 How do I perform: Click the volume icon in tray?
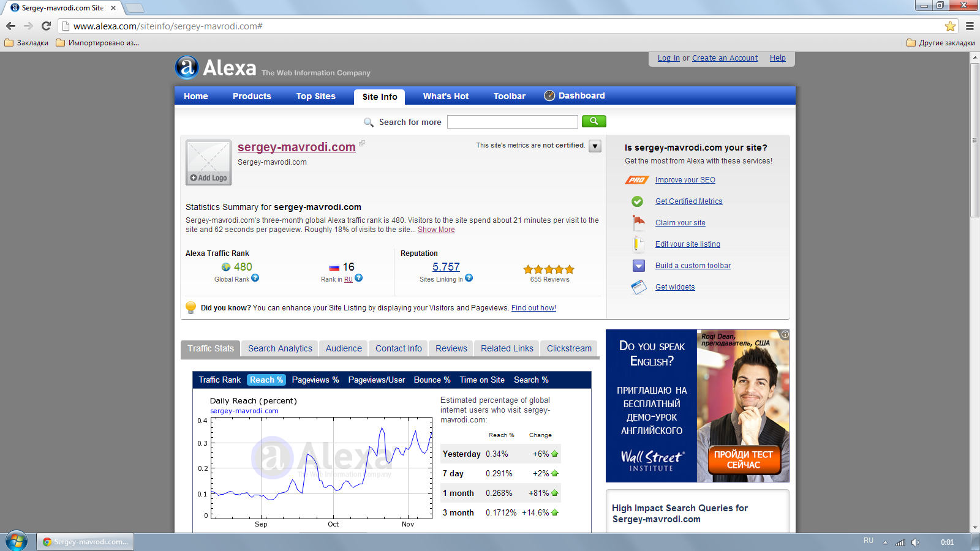point(915,542)
